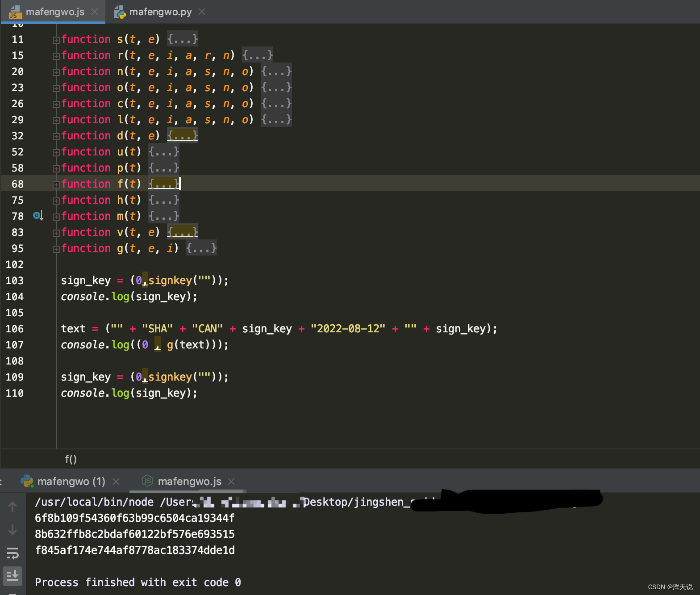Click the "CAN" string on line 106
The image size is (700, 595).
(x=207, y=329)
